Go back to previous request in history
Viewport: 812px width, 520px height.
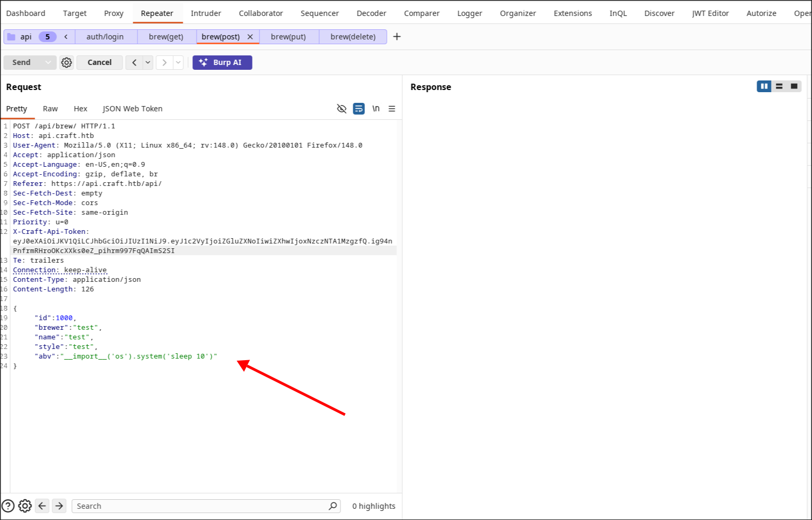tap(134, 62)
